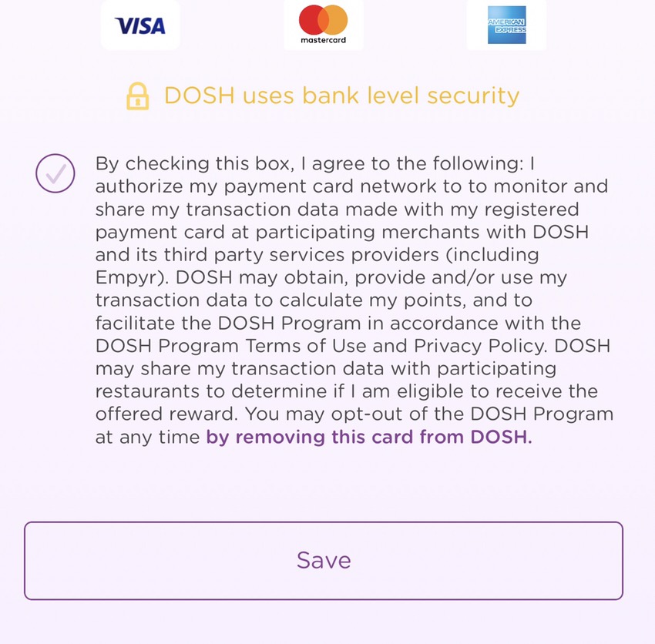Select the Mastercard logo
655x644 pixels.
coord(324,24)
